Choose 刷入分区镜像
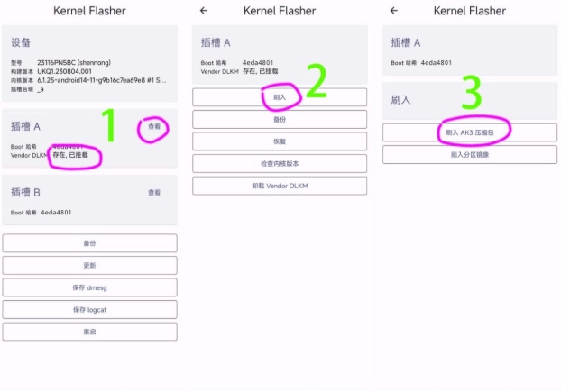Viewport: 561px width, 392px height. [469, 154]
